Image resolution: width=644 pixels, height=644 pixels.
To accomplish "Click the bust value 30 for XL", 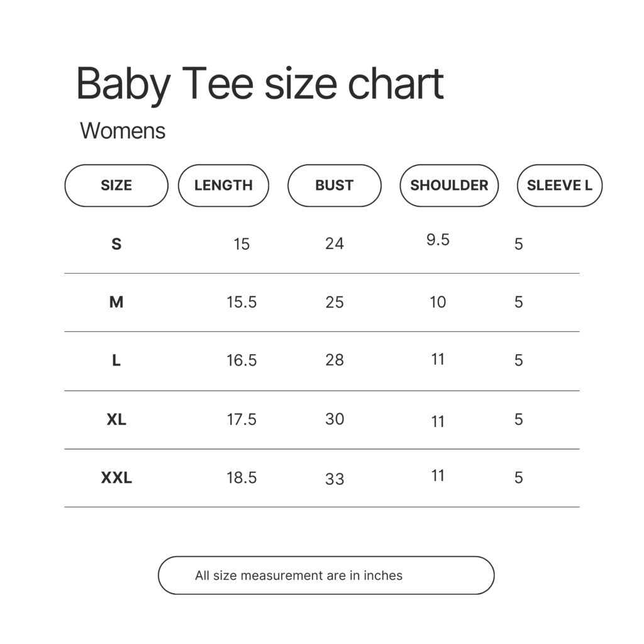I will (x=335, y=419).
